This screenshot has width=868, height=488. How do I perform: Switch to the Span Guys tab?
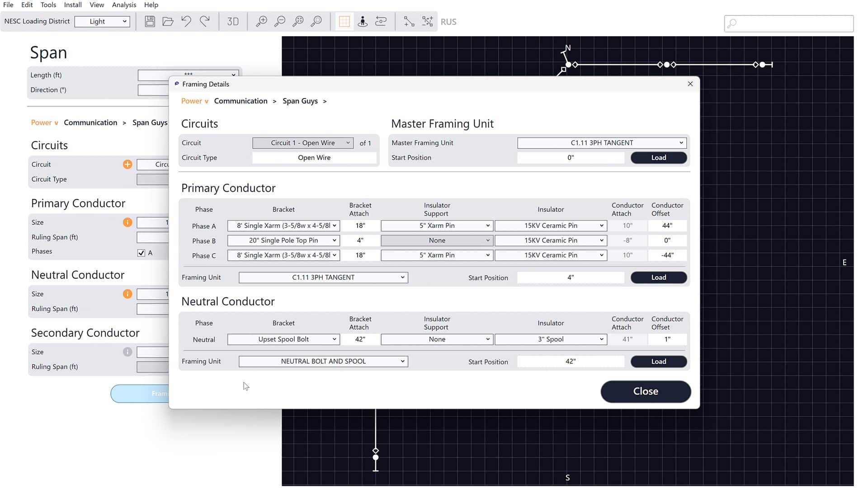(x=300, y=101)
